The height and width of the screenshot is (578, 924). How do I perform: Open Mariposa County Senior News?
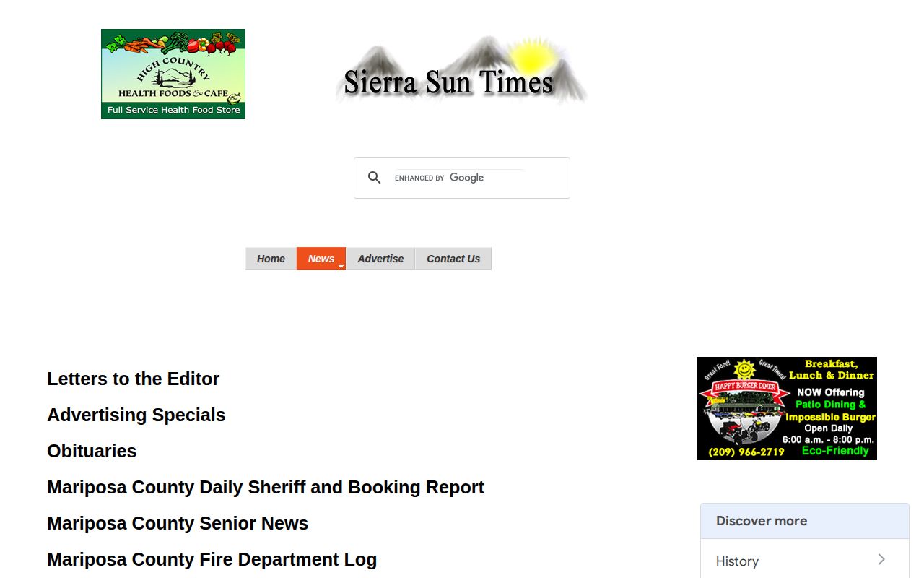click(178, 523)
